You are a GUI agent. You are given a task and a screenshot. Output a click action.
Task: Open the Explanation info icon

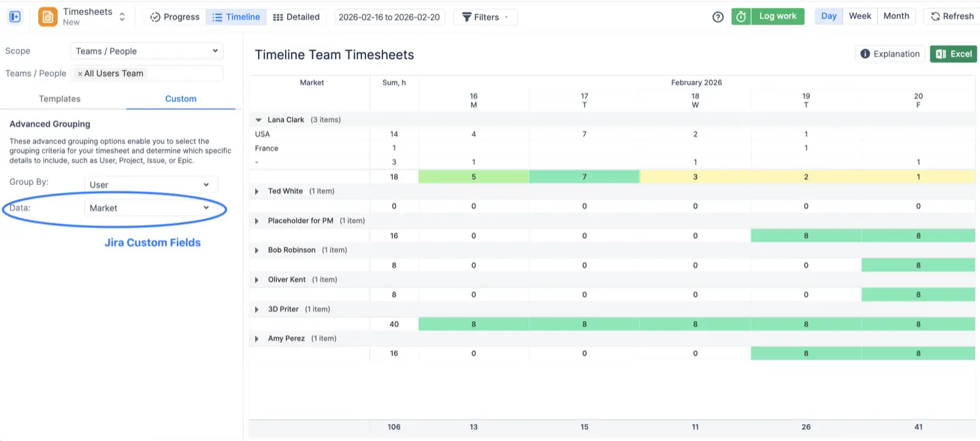[x=867, y=53]
